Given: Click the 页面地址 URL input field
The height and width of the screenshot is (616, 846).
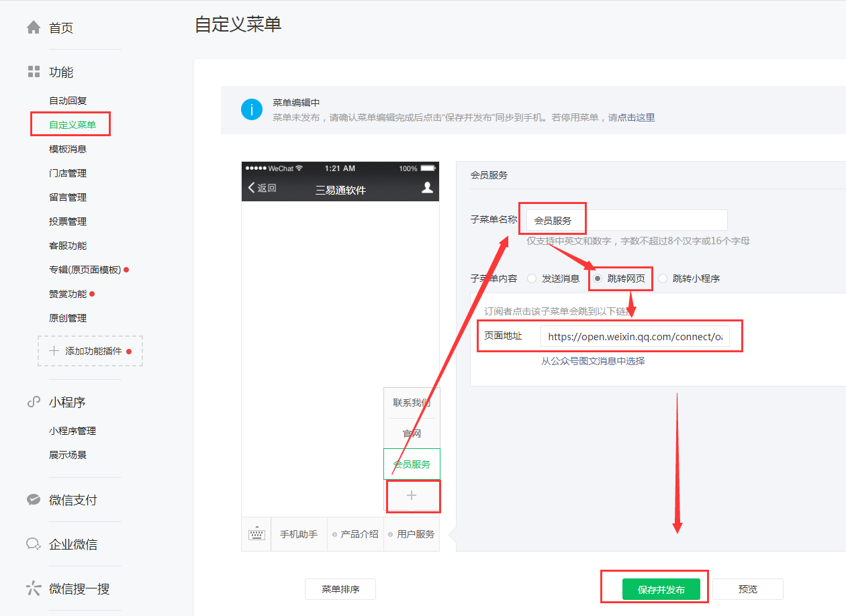Looking at the screenshot, I should tap(634, 336).
